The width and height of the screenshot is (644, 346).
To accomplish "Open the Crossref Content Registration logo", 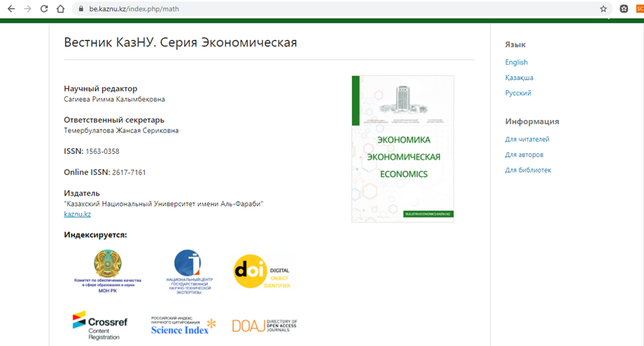I will pyautogui.click(x=100, y=324).
